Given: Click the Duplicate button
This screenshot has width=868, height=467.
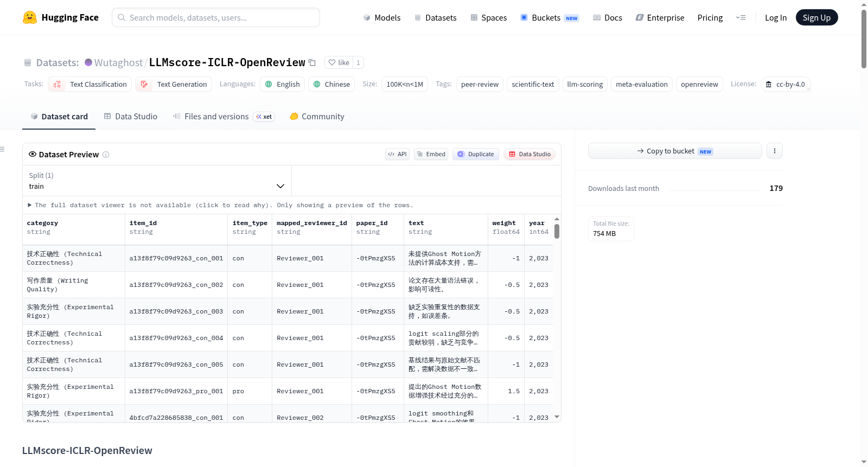Looking at the screenshot, I should click(476, 154).
